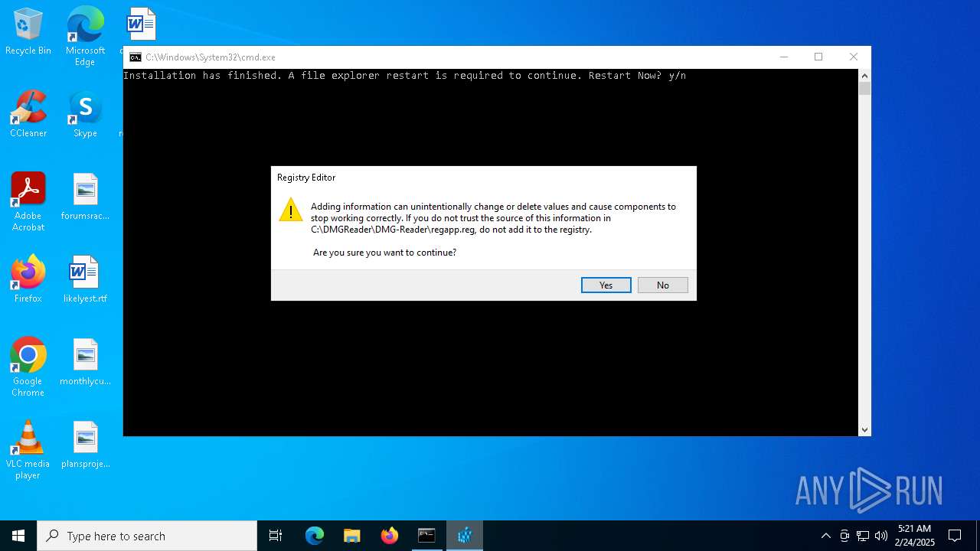Open File Explorer from taskbar

pos(352,536)
